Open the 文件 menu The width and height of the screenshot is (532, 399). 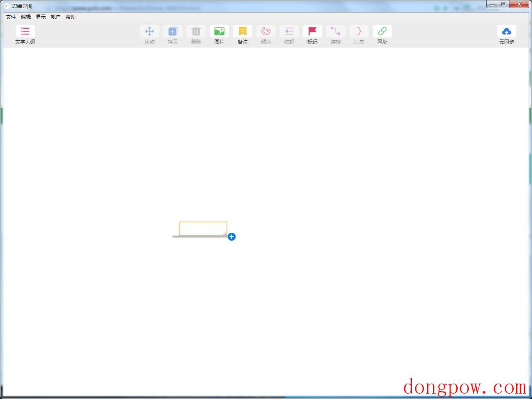coord(11,17)
